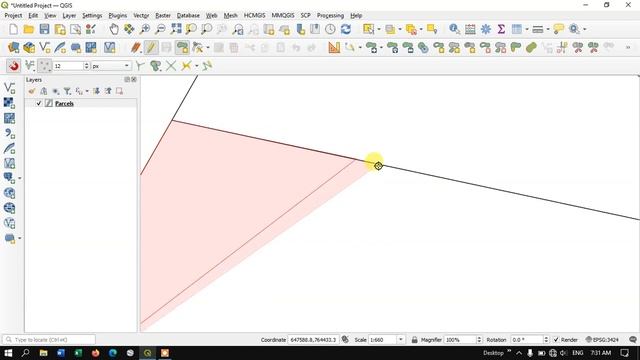This screenshot has height=360, width=640.
Task: Click the Zoom Full extent icon
Action: [x=176, y=29]
